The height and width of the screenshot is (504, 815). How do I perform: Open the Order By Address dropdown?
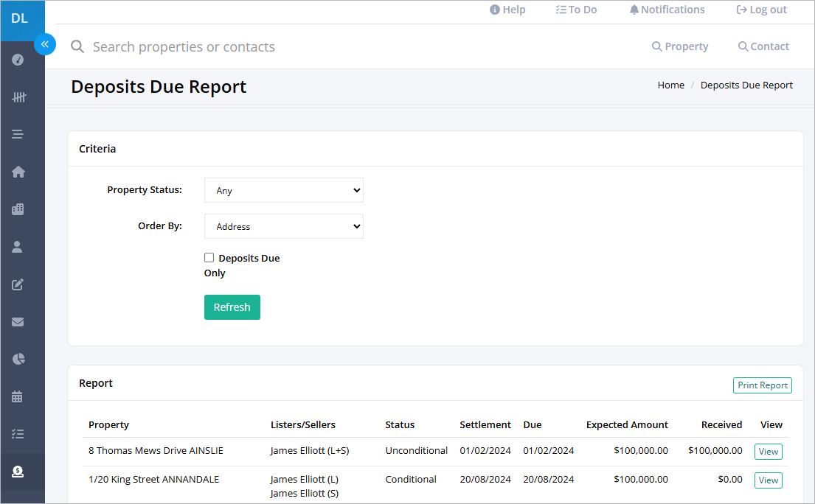coord(284,226)
